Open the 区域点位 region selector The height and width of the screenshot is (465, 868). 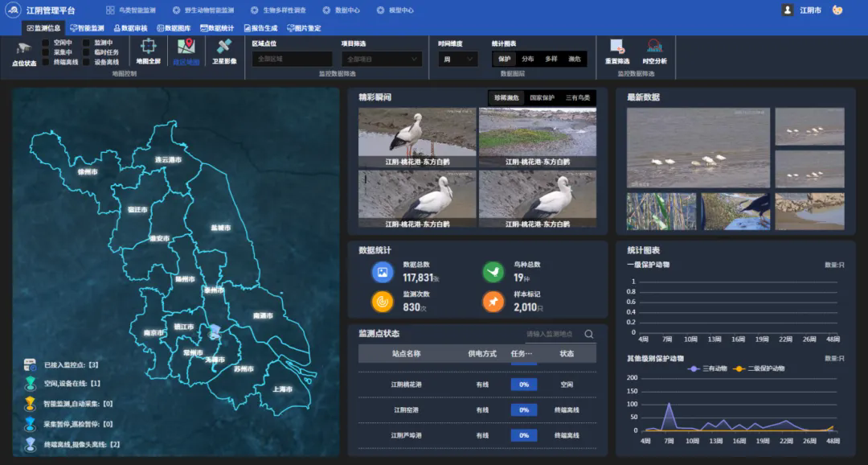292,59
